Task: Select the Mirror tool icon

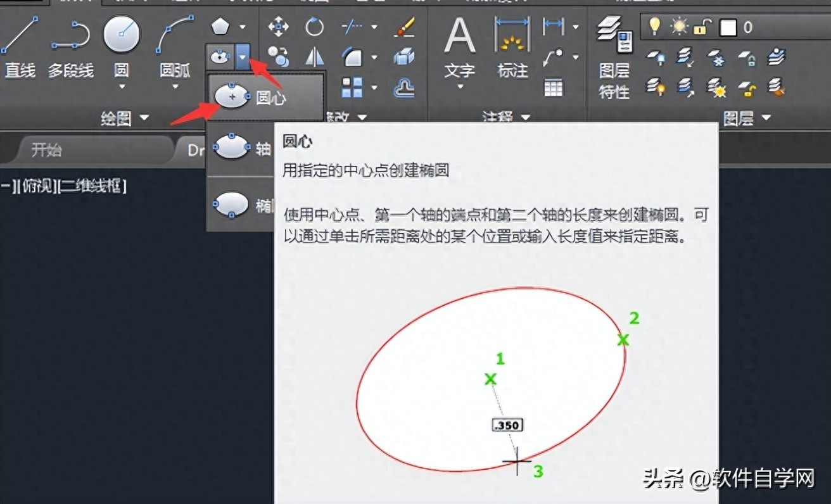Action: pos(314,57)
